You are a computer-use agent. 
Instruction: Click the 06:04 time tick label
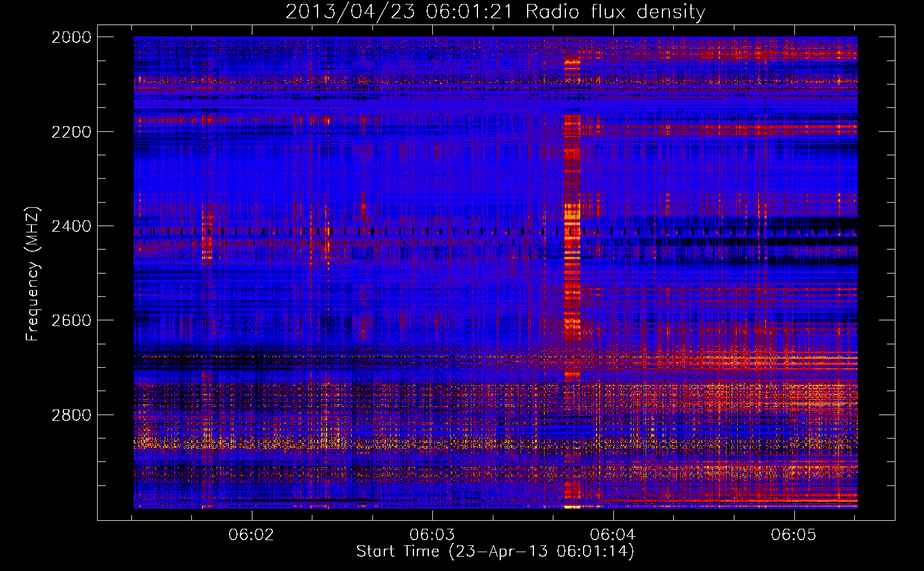click(613, 534)
